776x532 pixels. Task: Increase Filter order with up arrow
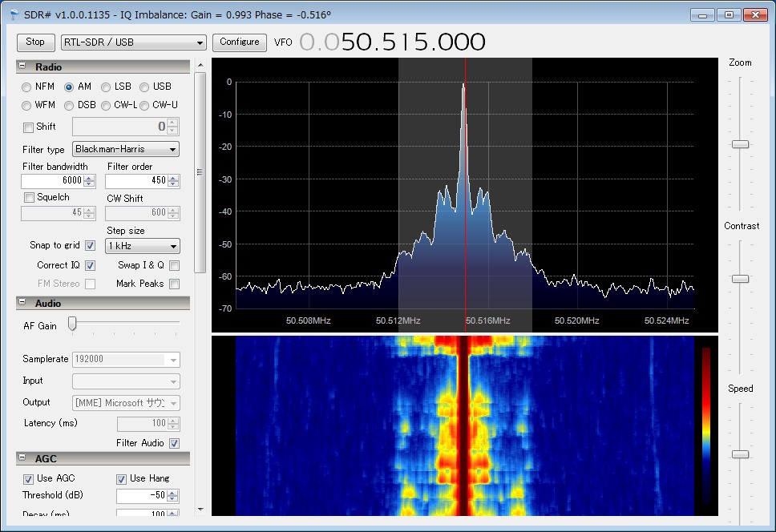point(174,178)
